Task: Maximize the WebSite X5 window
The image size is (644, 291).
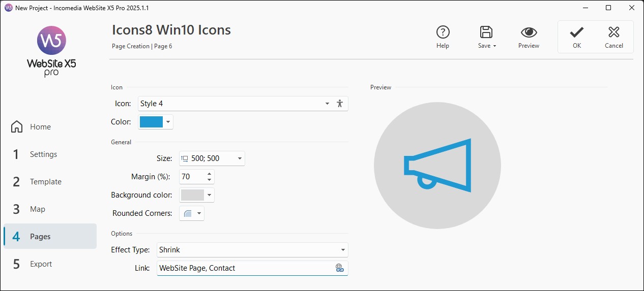Action: tap(608, 8)
